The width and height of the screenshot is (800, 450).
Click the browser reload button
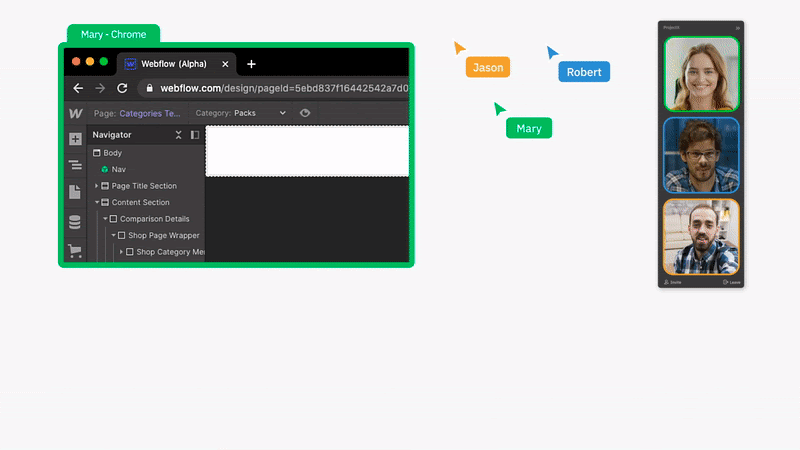(122, 88)
